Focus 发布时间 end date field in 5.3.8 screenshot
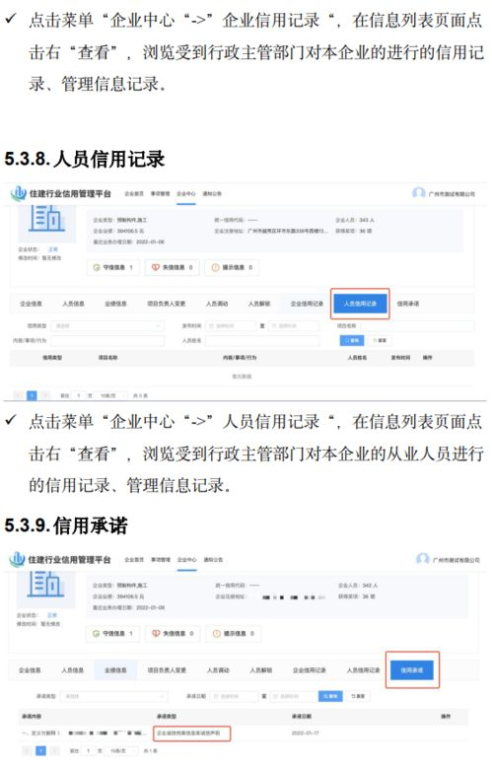 pyautogui.click(x=294, y=326)
